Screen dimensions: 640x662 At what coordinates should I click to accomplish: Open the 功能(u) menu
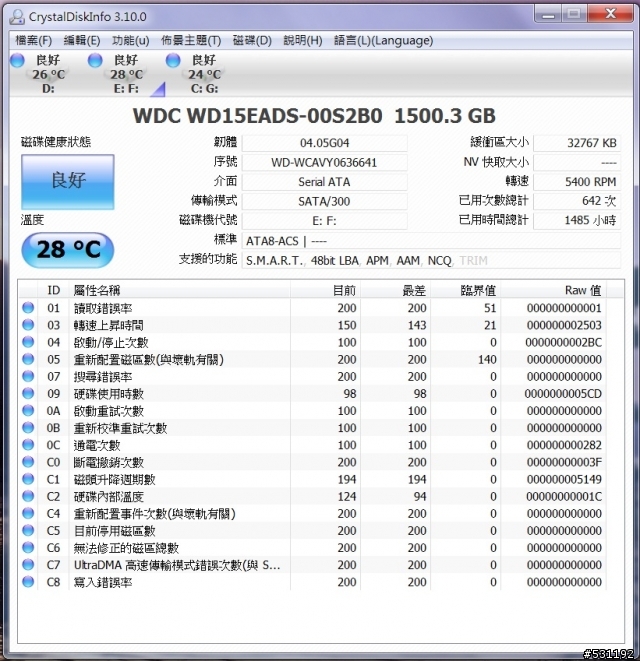[x=130, y=41]
